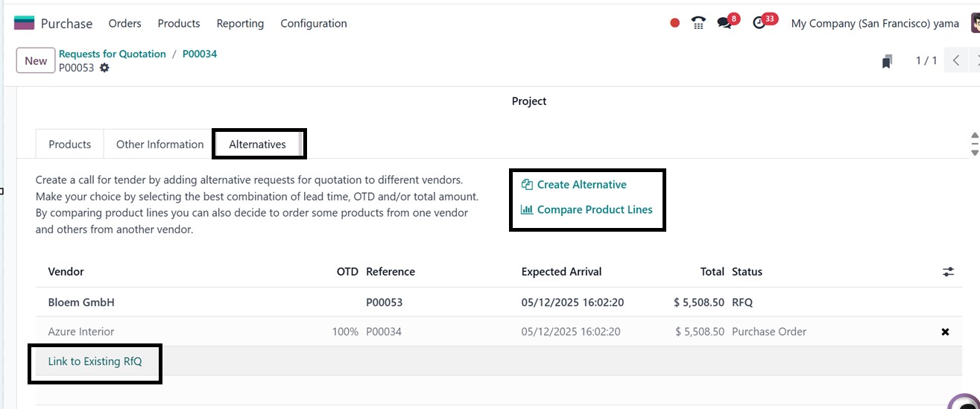This screenshot has height=409, width=980.
Task: Open the Orders menu
Action: 124,24
